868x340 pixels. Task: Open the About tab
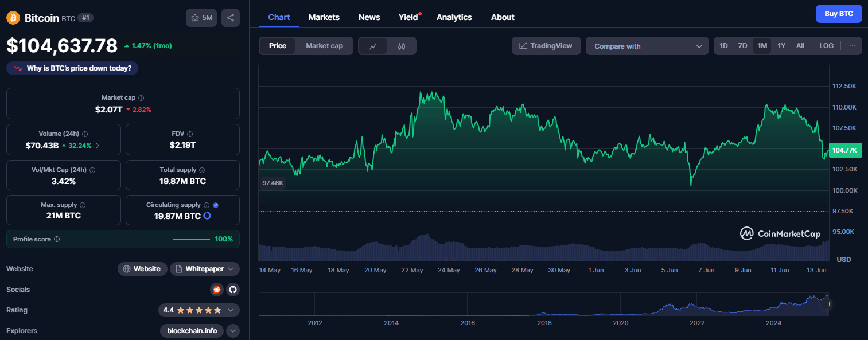(503, 17)
